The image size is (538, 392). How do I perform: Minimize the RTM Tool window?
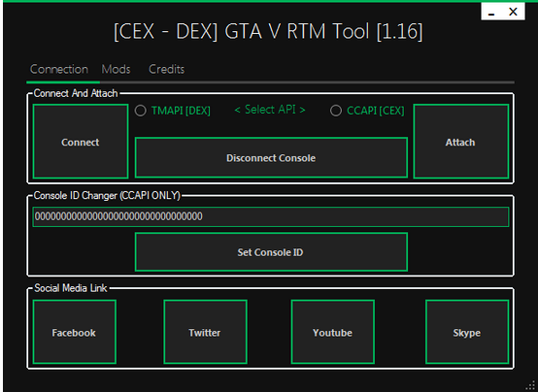tap(491, 13)
